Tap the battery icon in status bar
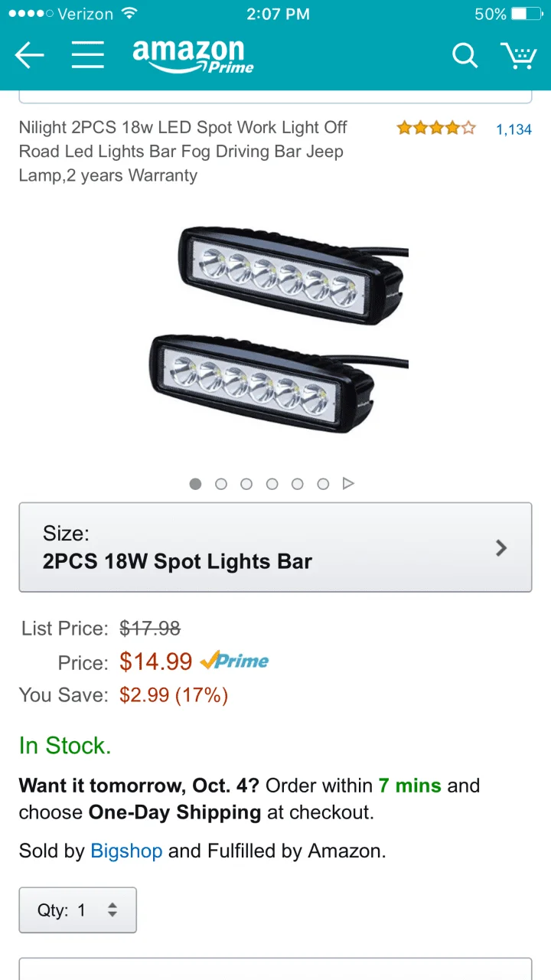Screen dimensions: 551x980 pyautogui.click(x=527, y=14)
